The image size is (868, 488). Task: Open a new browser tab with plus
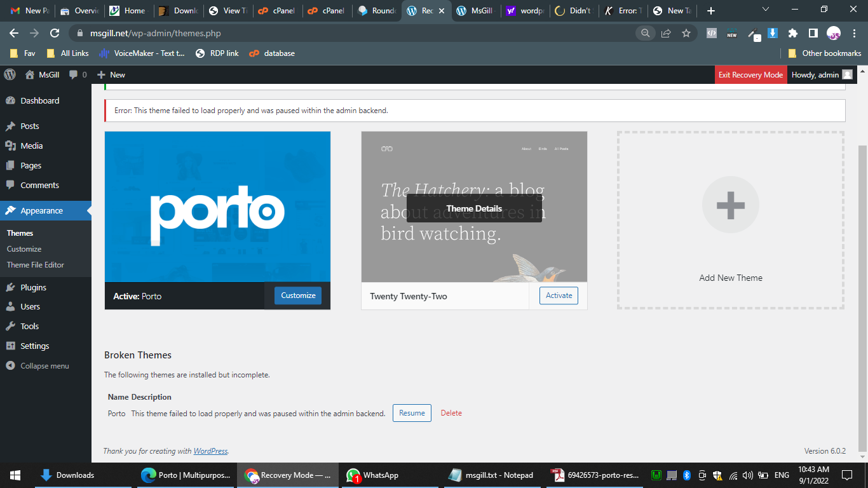tap(711, 11)
